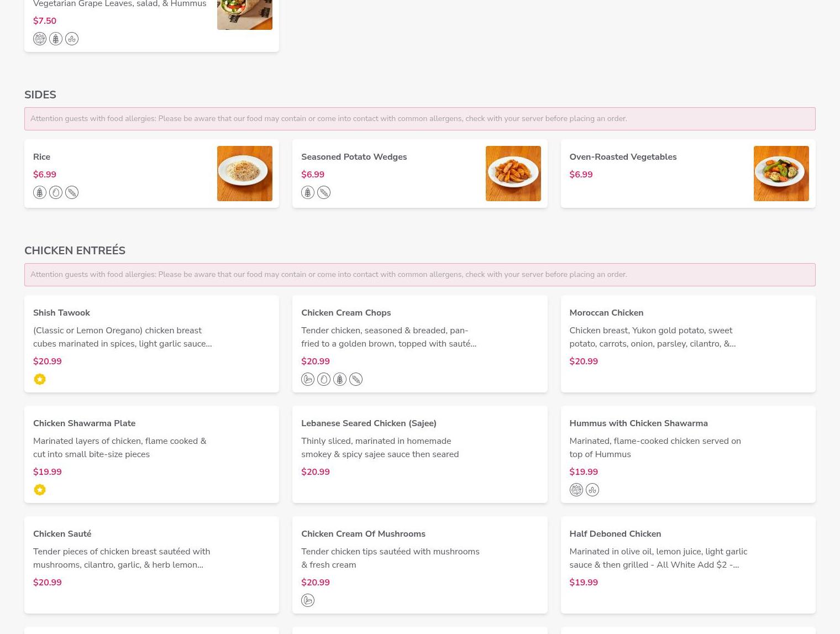Click the $6.99 price on Oven-Roasted Vegetables

581,175
